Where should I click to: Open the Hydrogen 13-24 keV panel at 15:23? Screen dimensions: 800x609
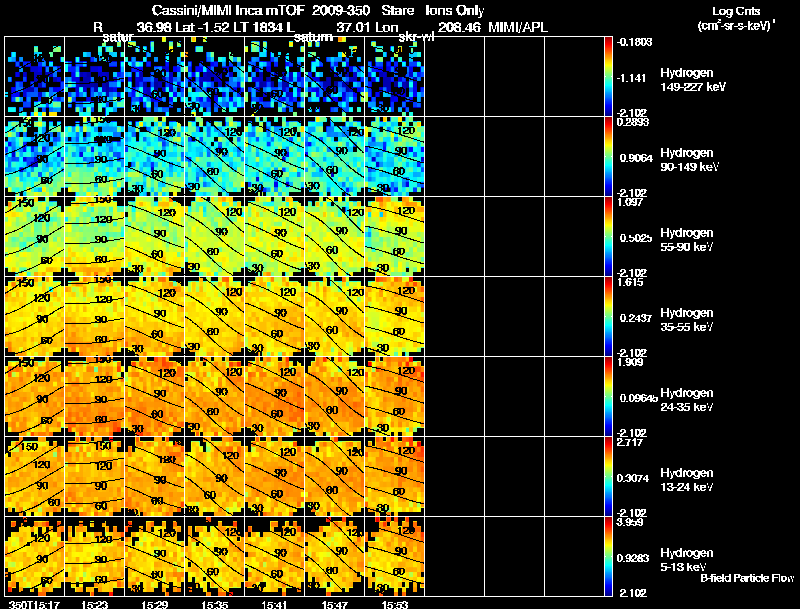(94, 477)
